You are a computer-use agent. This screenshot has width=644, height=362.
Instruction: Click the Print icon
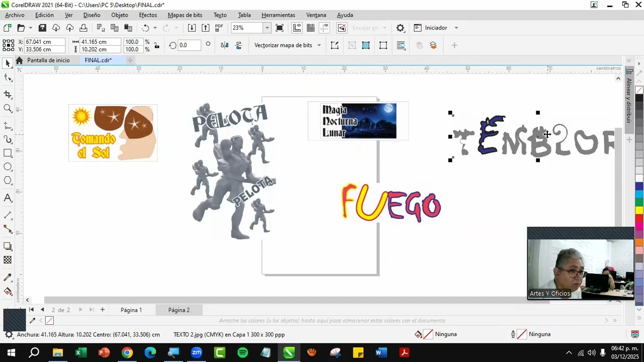coord(83,28)
